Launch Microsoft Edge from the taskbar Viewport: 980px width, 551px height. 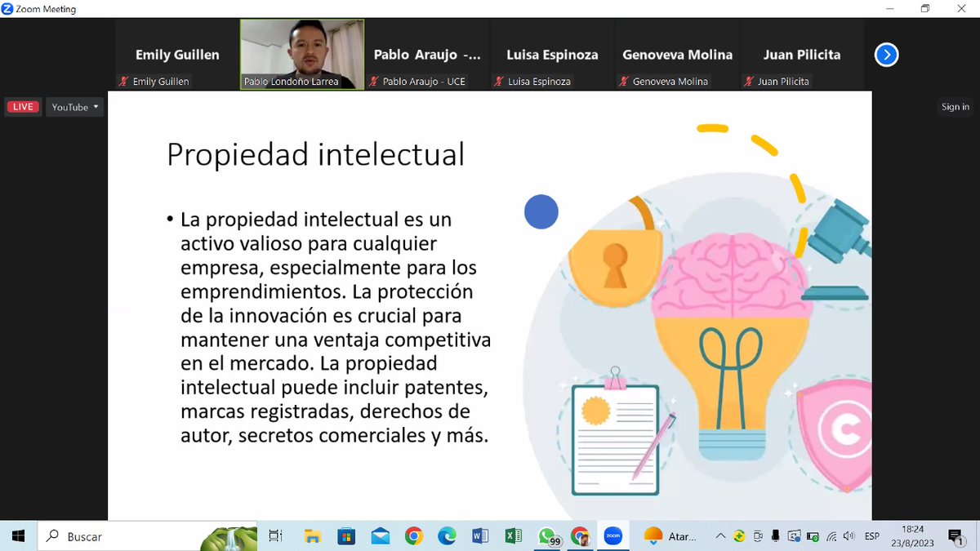tap(446, 536)
